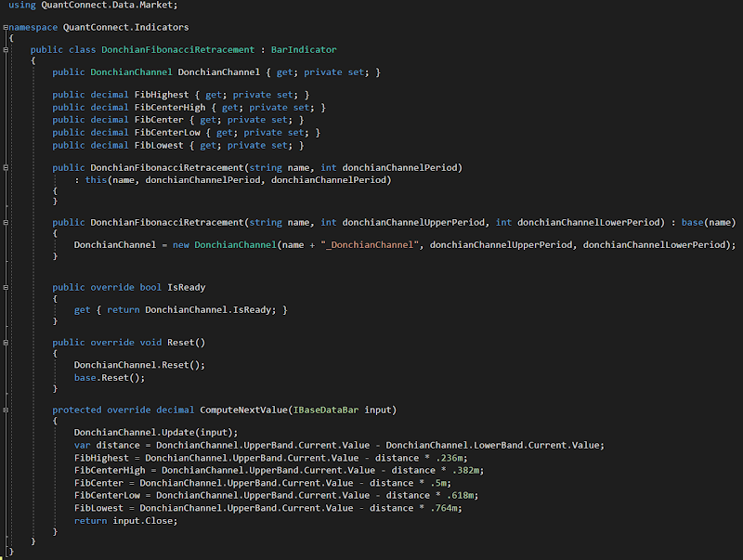Click the .618m literal value
Image resolution: width=743 pixels, height=560 pixels.
[x=463, y=496]
